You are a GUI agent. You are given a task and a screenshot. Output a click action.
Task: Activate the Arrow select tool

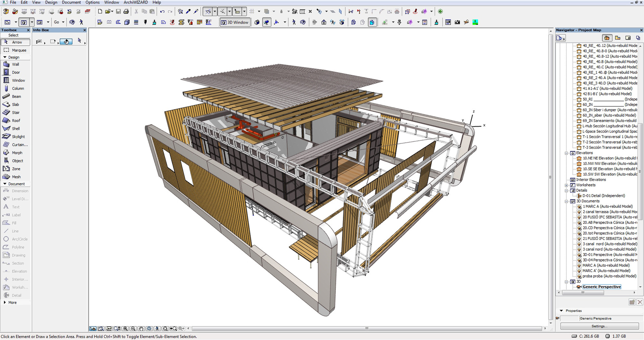(x=15, y=42)
